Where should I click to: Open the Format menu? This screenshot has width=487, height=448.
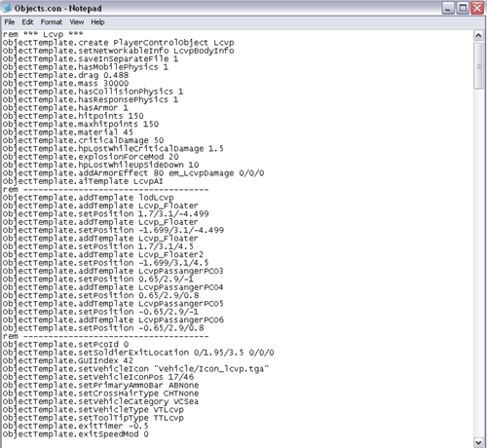pos(52,22)
